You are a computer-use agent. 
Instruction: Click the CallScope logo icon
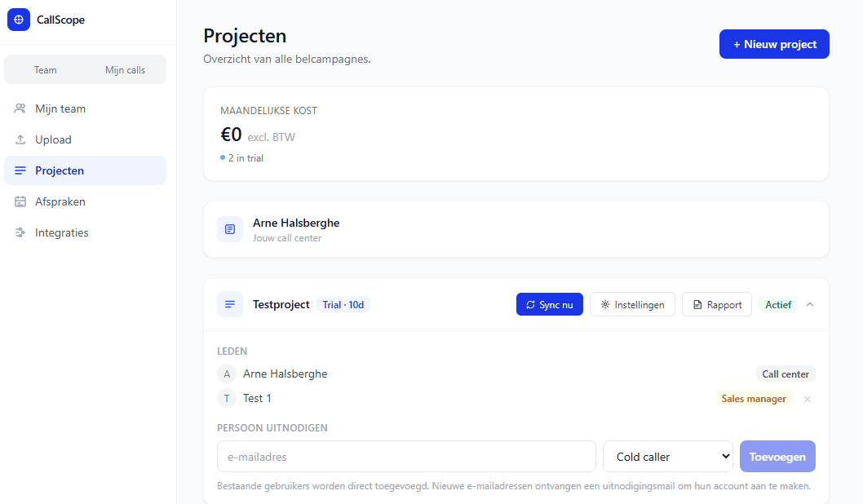(x=19, y=20)
